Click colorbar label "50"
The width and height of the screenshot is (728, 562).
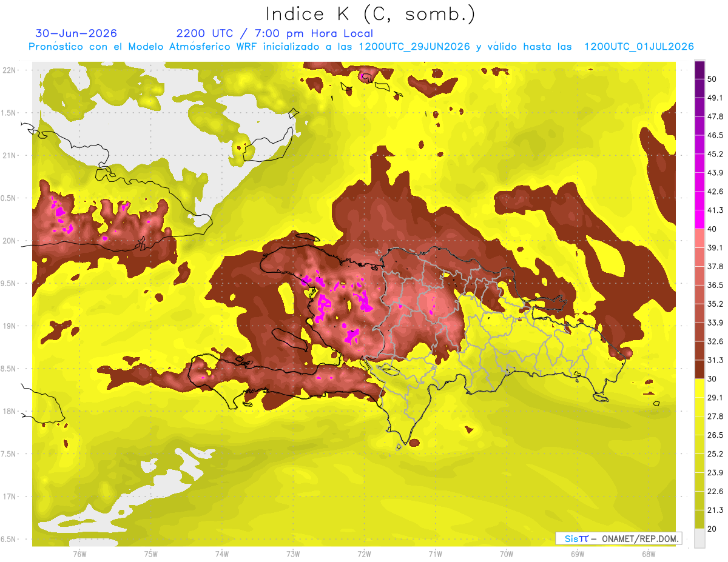(712, 79)
